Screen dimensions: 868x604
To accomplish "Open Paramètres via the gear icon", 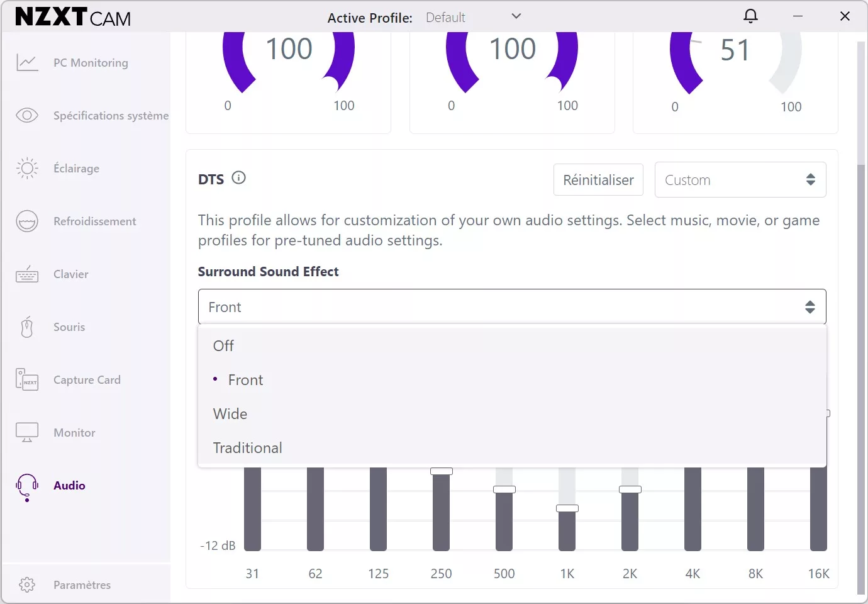I will pos(27,584).
